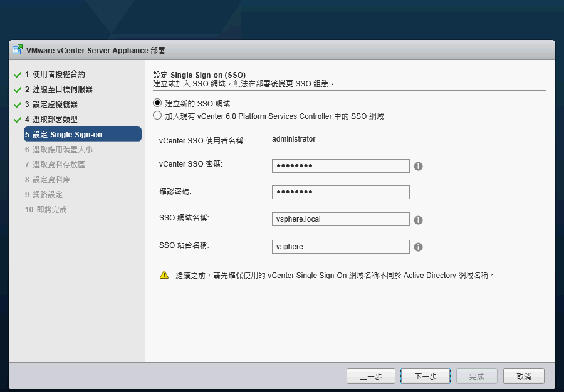Click the vCenter SSO 密碼 label

191,164
